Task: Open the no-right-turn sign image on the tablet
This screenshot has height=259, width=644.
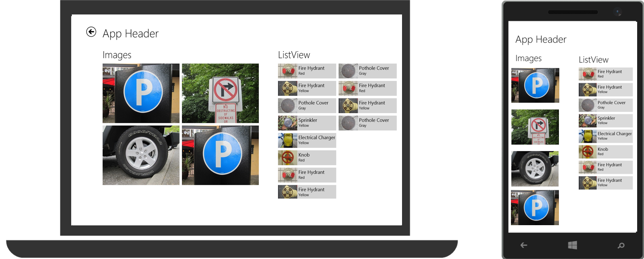Action: pos(220,93)
